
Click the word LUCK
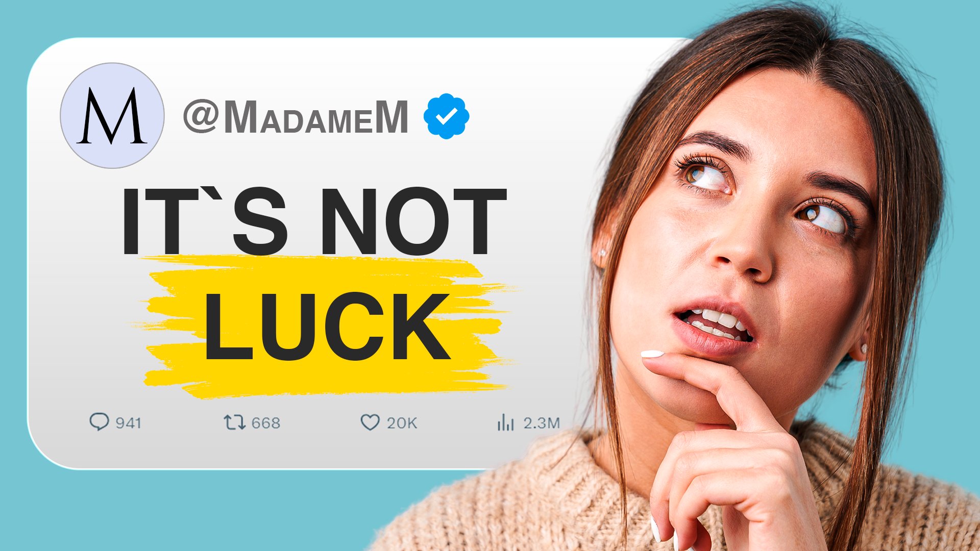327,327
